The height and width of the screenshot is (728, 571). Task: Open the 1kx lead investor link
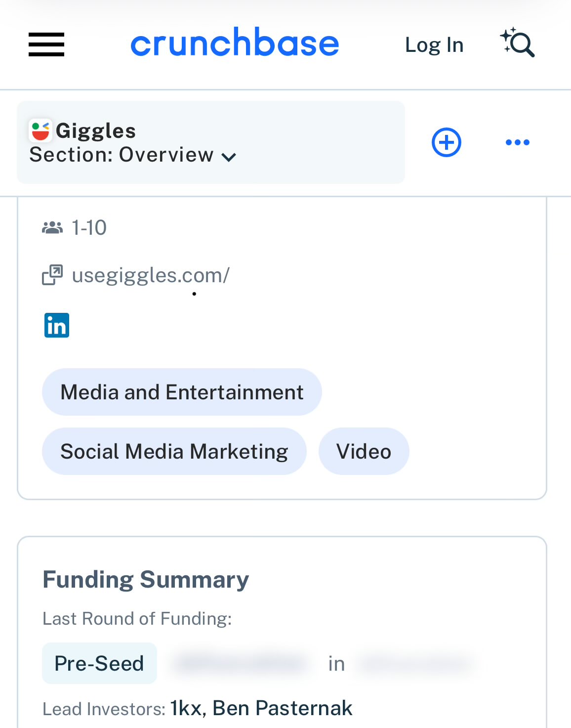(186, 708)
